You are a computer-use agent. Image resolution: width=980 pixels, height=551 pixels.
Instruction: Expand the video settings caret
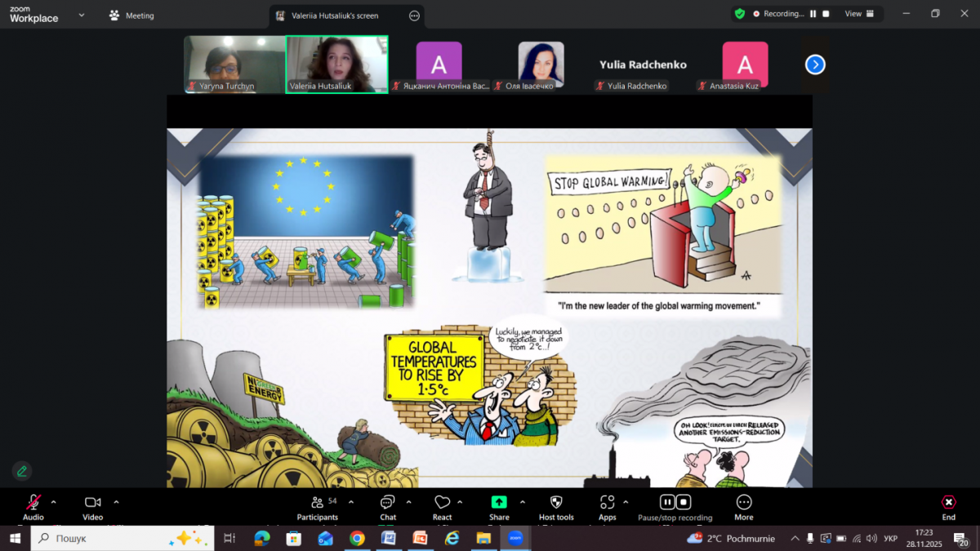(116, 502)
